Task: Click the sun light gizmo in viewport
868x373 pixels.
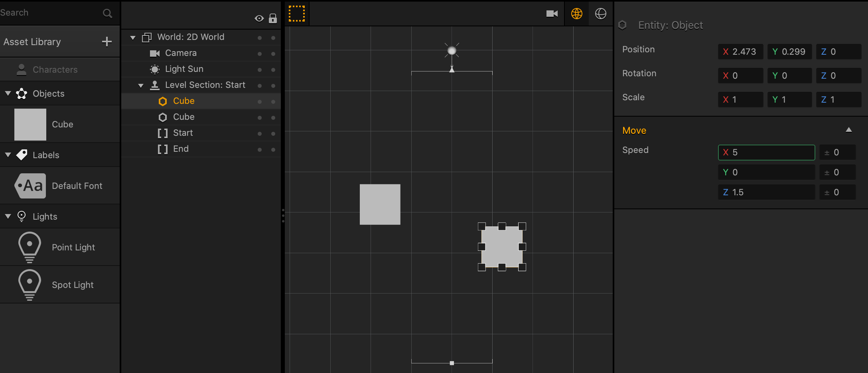Action: tap(452, 51)
